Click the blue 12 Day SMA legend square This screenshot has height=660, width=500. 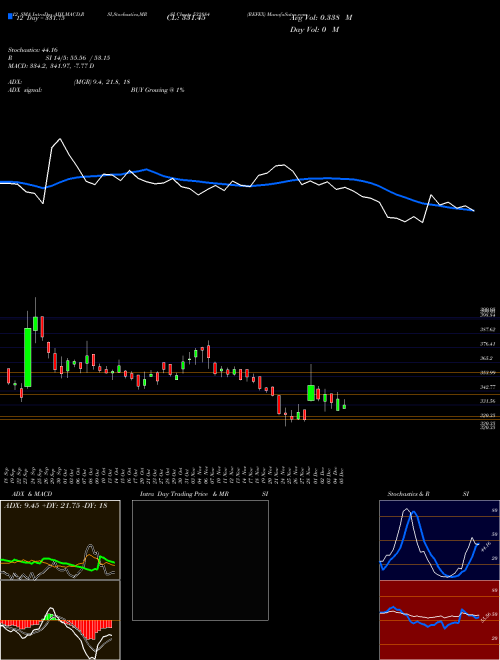click(10, 16)
